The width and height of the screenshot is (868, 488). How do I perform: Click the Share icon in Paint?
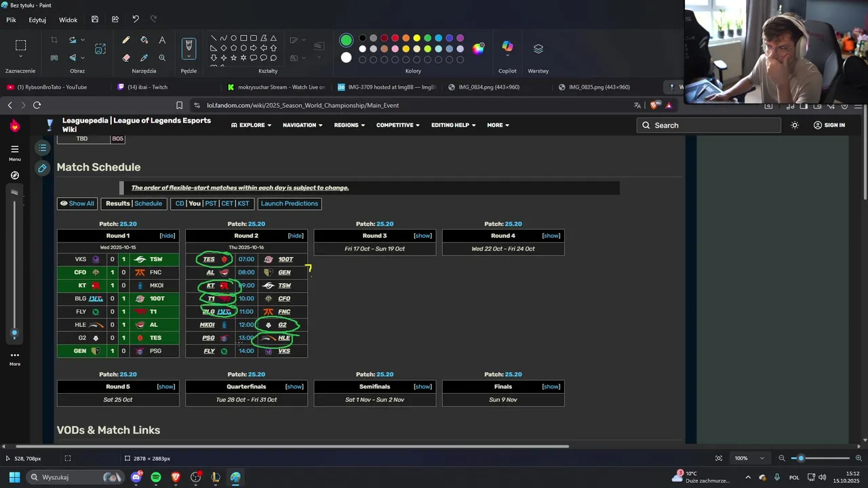[115, 20]
